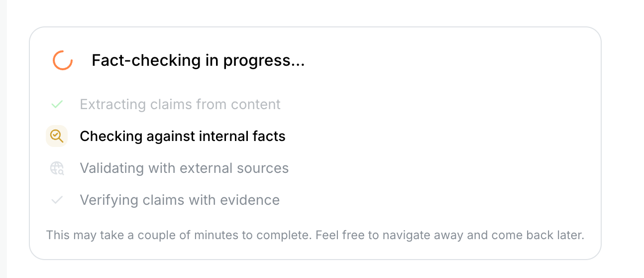Select the 'Extracting claims from content' step

click(x=180, y=104)
